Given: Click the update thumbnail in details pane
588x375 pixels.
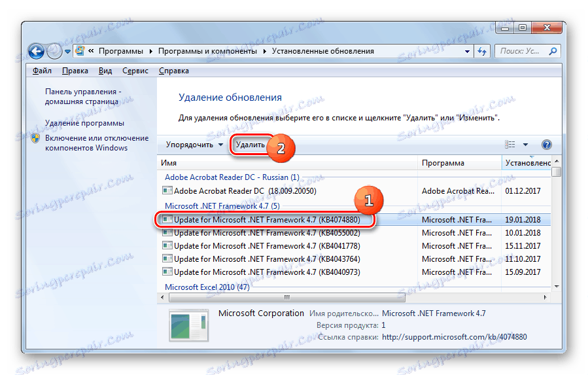Looking at the screenshot, I should [x=188, y=325].
